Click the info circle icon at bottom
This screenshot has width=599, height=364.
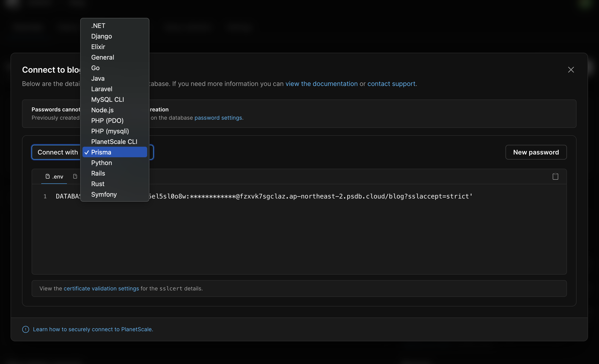(25, 329)
